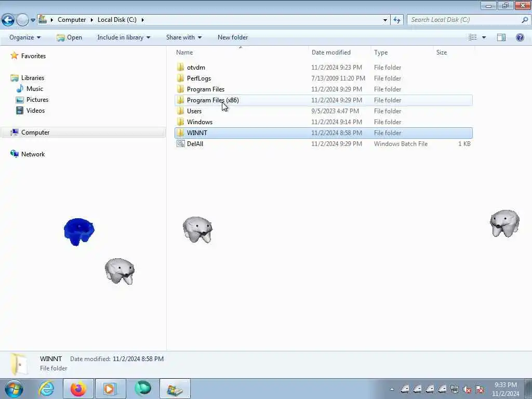Click the 7/13/2009 11:20 PM date cell
The image size is (532, 399).
pyautogui.click(x=338, y=78)
